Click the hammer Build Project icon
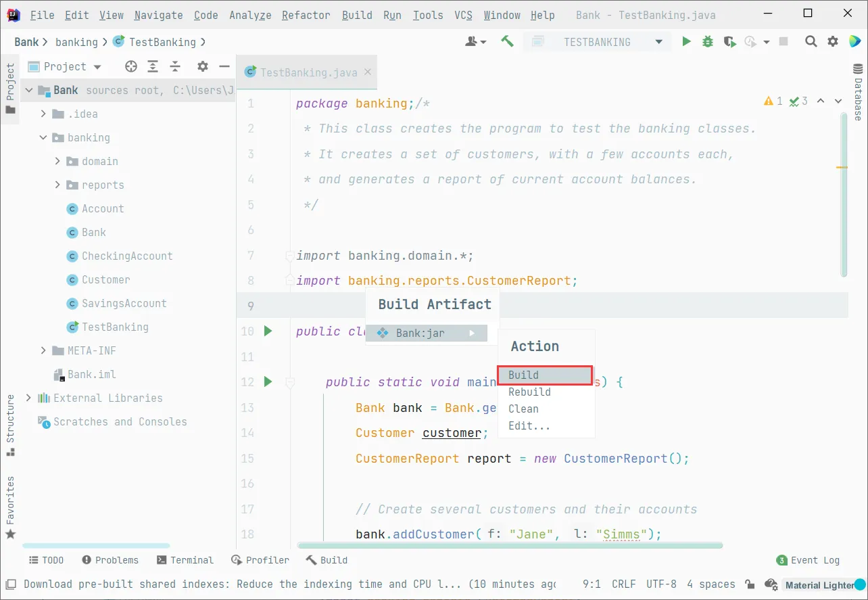Image resolution: width=868 pixels, height=600 pixels. click(507, 41)
